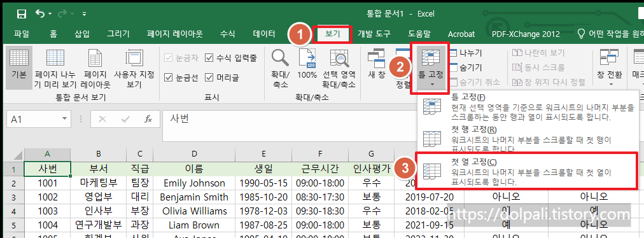Open 사용자 지정 보기
The width and height of the screenshot is (644, 238).
coord(134,68)
